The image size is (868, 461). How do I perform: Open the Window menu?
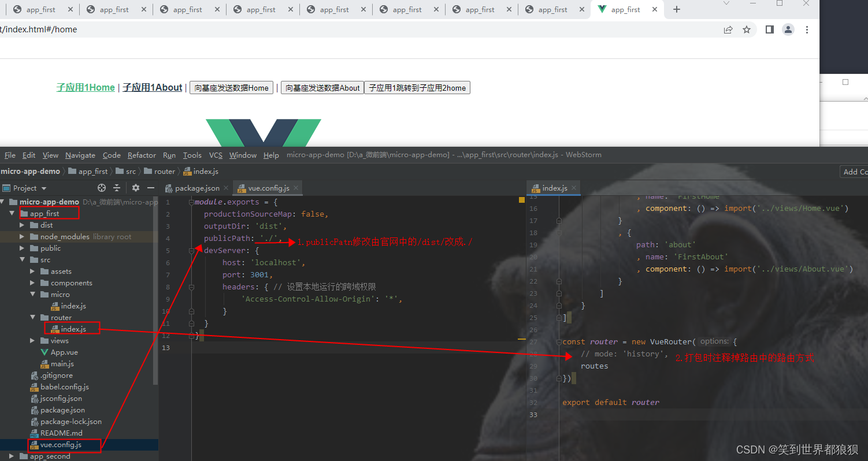coord(243,155)
